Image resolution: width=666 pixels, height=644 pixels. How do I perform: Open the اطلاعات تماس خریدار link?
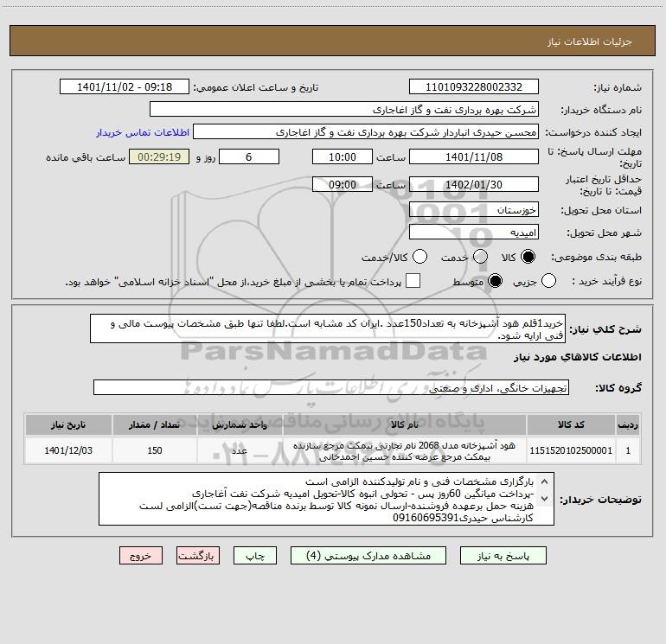click(143, 132)
